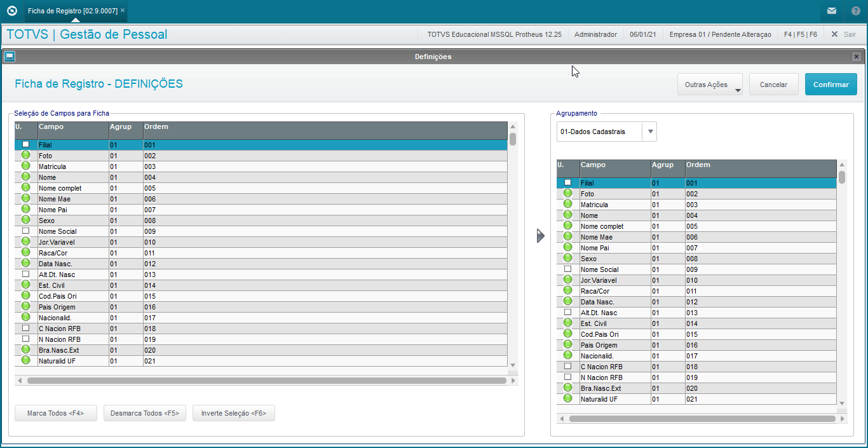Check the C Nacion RFB checkbox in left table
Screen dimensions: 868x448
pos(26,328)
